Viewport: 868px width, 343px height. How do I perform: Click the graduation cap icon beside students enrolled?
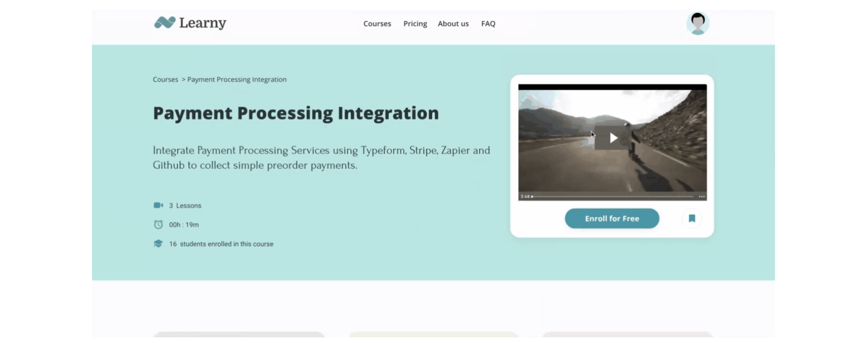click(x=158, y=244)
